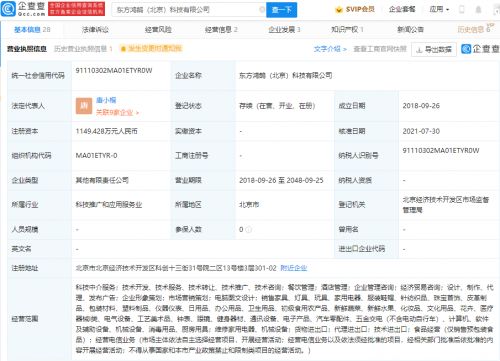Select establishment date 2018-09-26
Screen dimensions: 500x361
[x=421, y=106]
